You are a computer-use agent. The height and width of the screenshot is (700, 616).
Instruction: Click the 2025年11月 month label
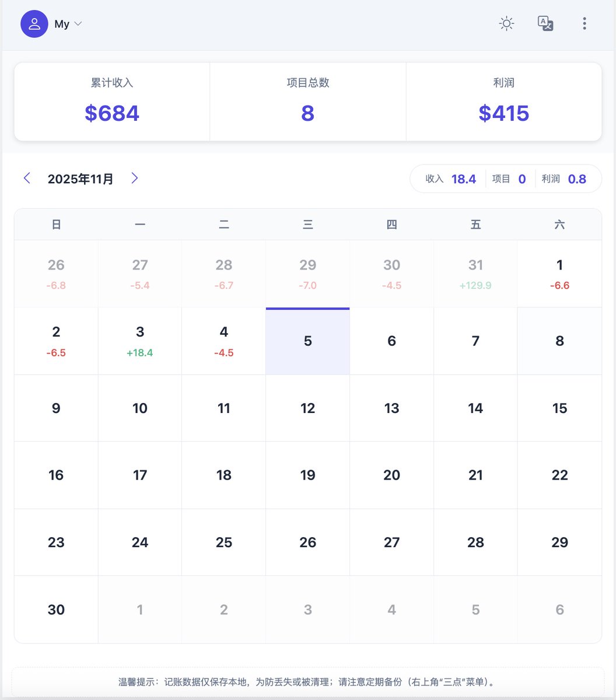[x=80, y=179]
